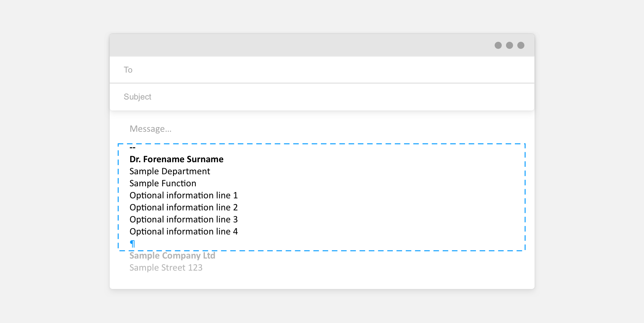This screenshot has height=323, width=644.
Task: Select Optional information line 1
Action: (x=183, y=195)
